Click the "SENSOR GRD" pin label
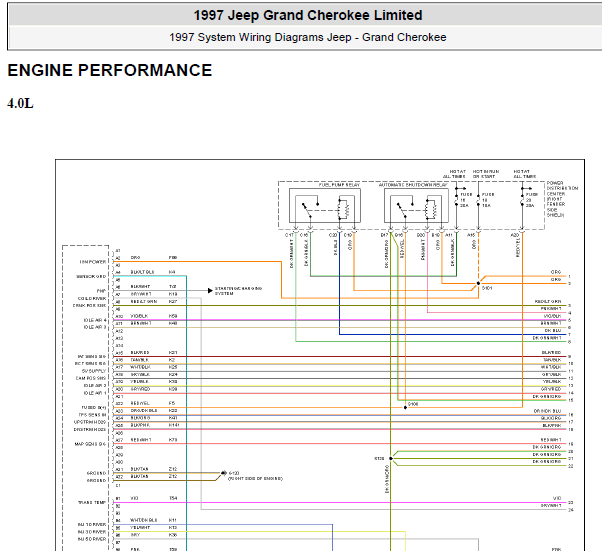Image resolution: width=602 pixels, height=551 pixels. point(91,276)
